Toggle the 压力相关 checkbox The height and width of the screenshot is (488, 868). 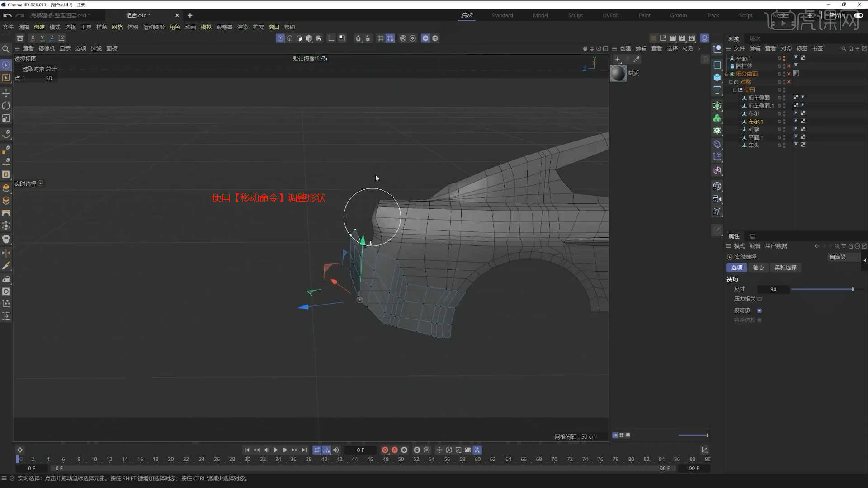(x=759, y=299)
